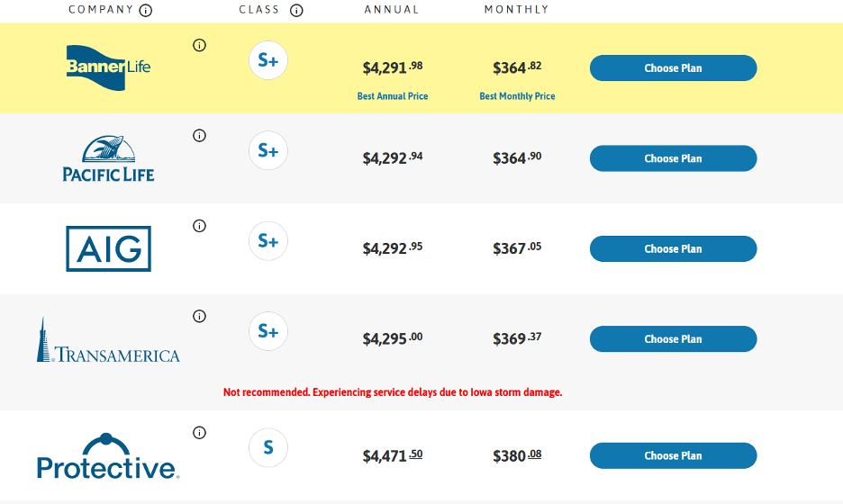The image size is (843, 504).
Task: Click S+ class badge for Pacific Life
Action: (x=268, y=150)
